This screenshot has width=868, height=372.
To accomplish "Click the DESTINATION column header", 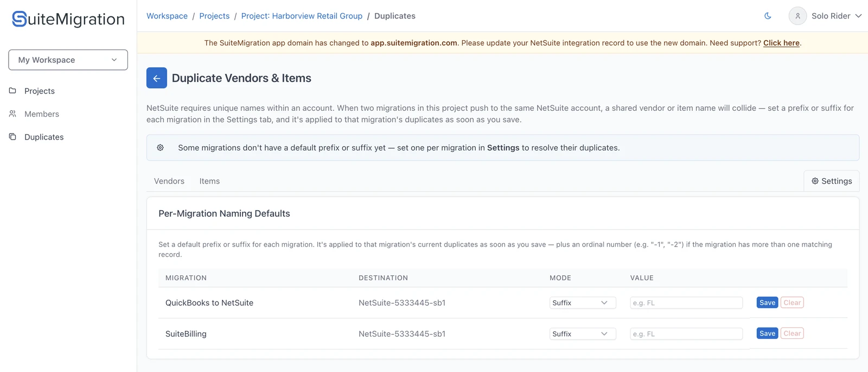I will tap(383, 278).
